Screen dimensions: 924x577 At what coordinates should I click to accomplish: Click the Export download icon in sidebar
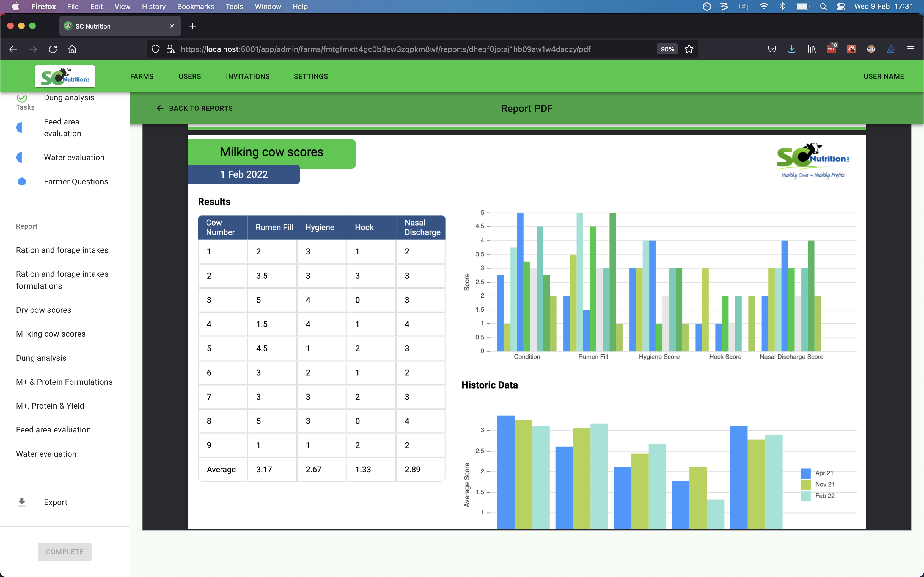(22, 502)
